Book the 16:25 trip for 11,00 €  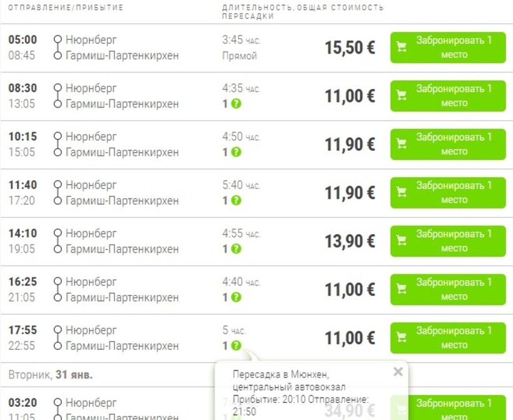click(447, 289)
